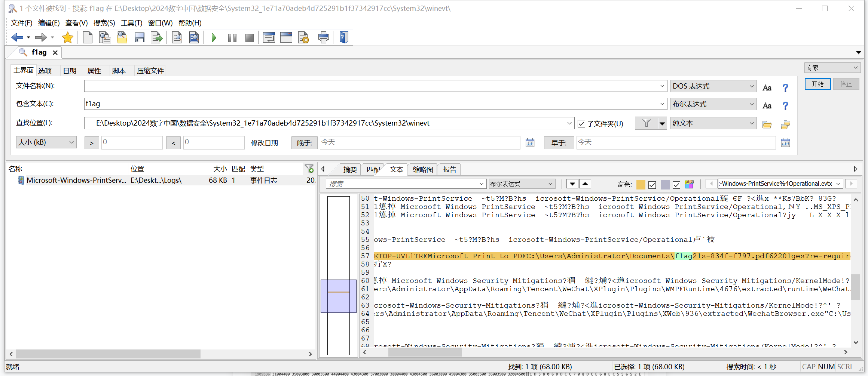This screenshot has height=376, width=868.
Task: Toggle case sensitivity Aa for containing text
Action: (767, 105)
